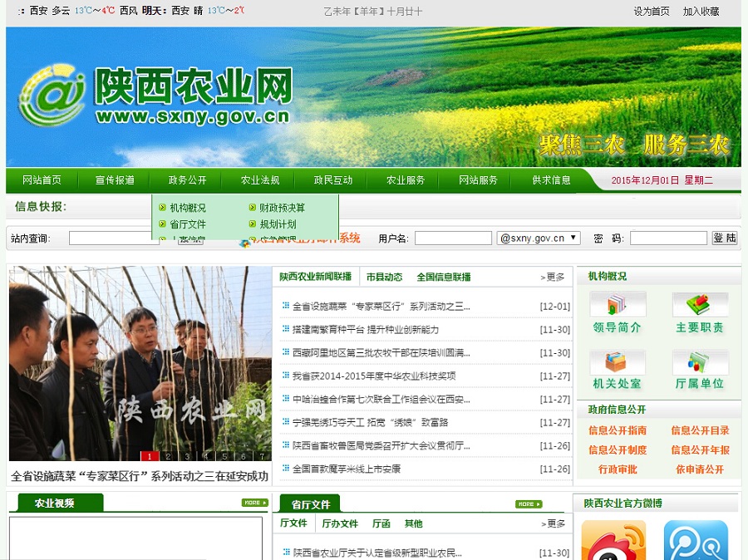The height and width of the screenshot is (560, 748).
Task: Open the Sina Weibo icon
Action: pos(614,540)
